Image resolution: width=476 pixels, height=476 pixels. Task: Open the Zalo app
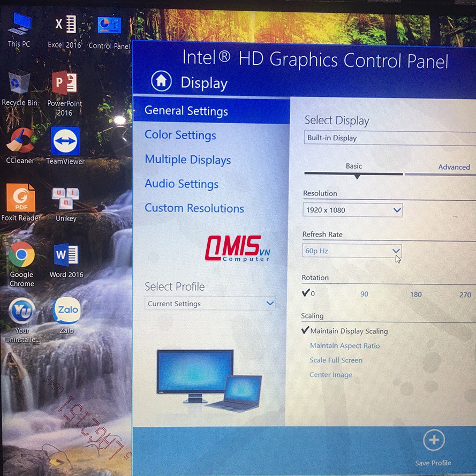pos(66,309)
